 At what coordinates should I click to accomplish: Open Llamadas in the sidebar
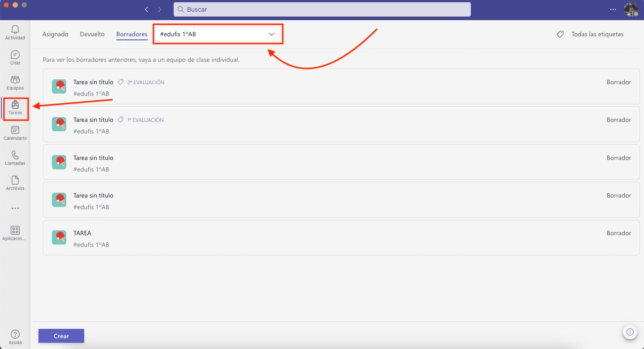coord(15,158)
